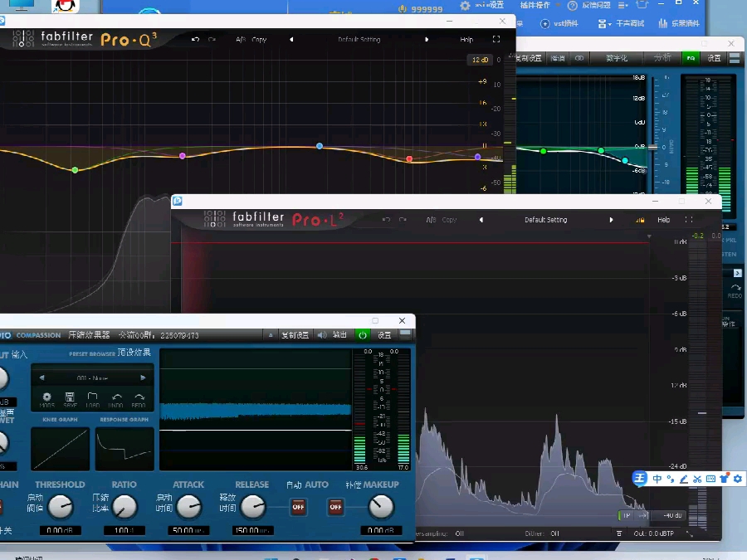Undo last change in Pro-L 2
Image resolution: width=747 pixels, height=560 pixels.
pos(386,220)
